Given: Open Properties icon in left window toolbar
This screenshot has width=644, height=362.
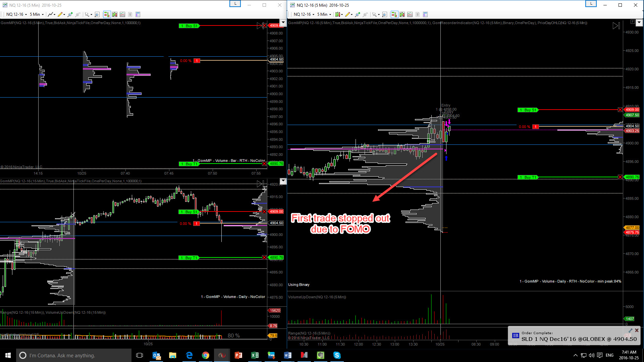Looking at the screenshot, I should [x=138, y=14].
